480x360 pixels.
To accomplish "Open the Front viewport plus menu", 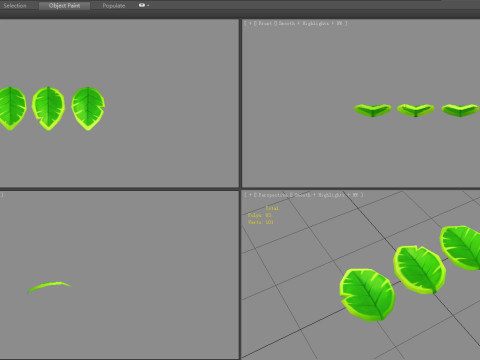I will [250, 23].
